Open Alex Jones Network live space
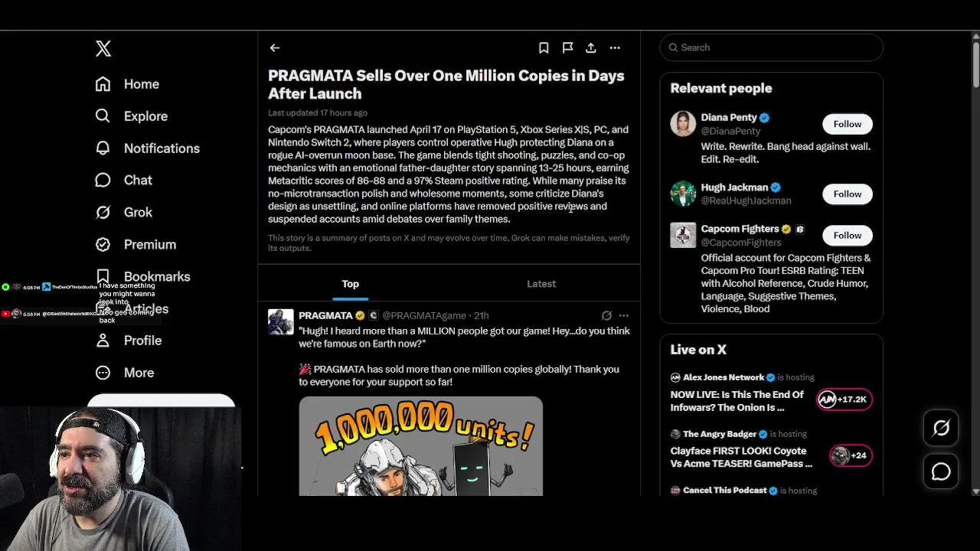The height and width of the screenshot is (551, 980). click(737, 401)
